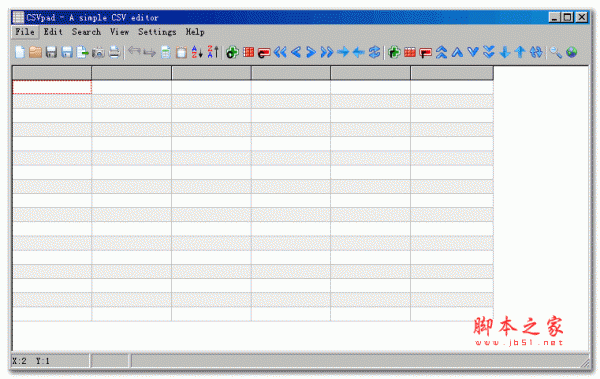Screen dimensions: 600x379
Task: Click the straight up arrow icon
Action: pos(520,52)
